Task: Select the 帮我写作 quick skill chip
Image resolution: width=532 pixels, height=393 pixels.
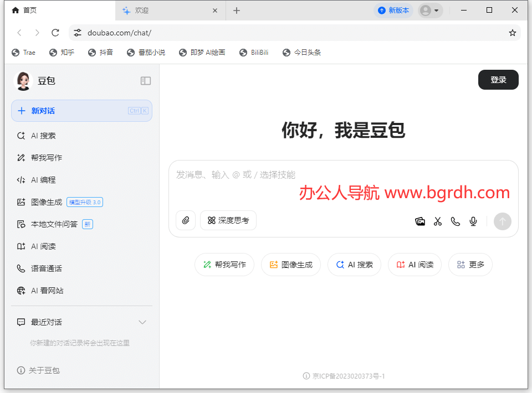Action: point(224,265)
